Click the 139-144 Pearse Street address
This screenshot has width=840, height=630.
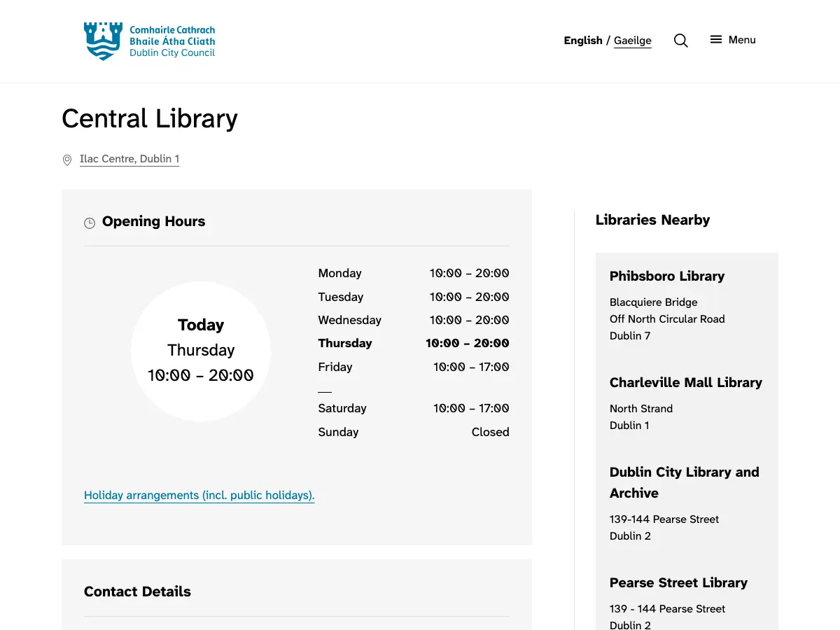point(664,519)
